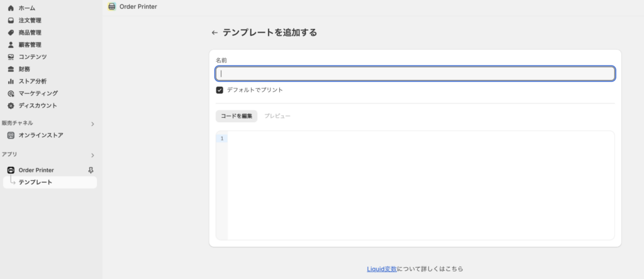Expand the 販売チャネル chevron
This screenshot has height=279, width=644.
pos(92,124)
